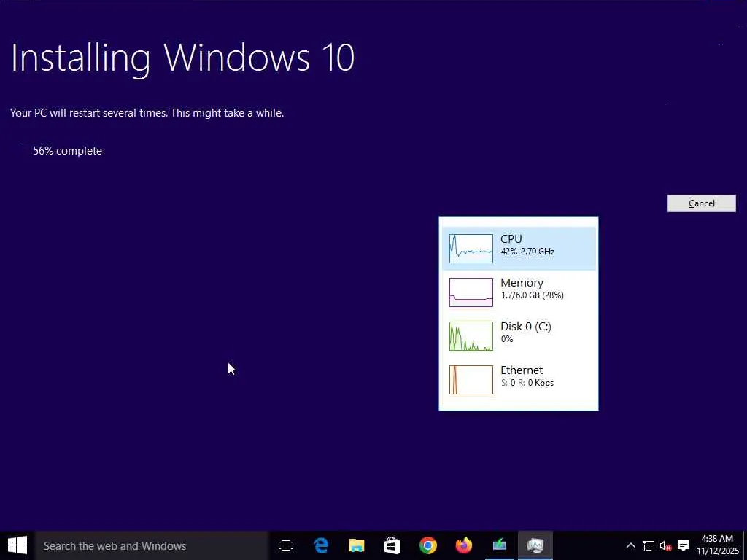747x560 pixels.
Task: Click the Memory usage graph thumbnail
Action: tap(471, 292)
